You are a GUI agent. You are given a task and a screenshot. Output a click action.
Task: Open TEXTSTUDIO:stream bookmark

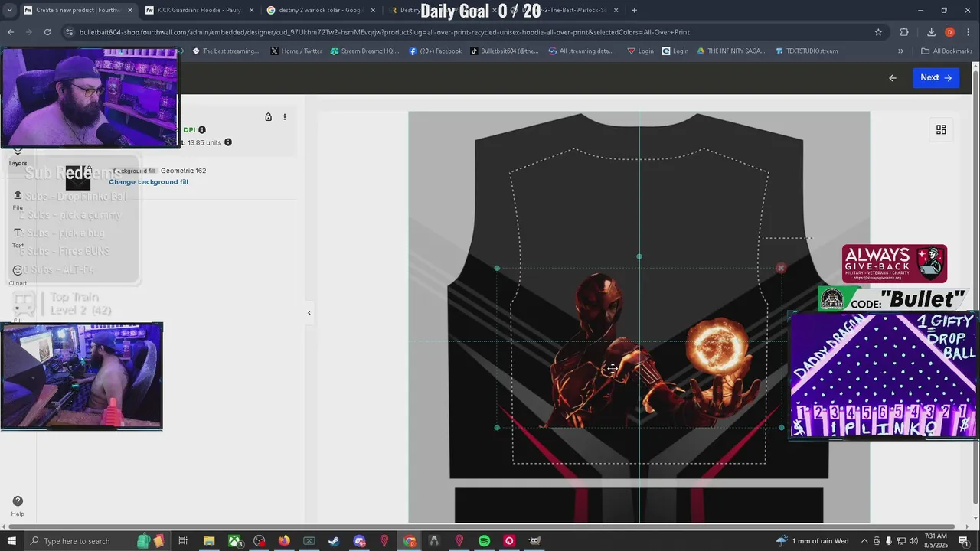pos(806,51)
